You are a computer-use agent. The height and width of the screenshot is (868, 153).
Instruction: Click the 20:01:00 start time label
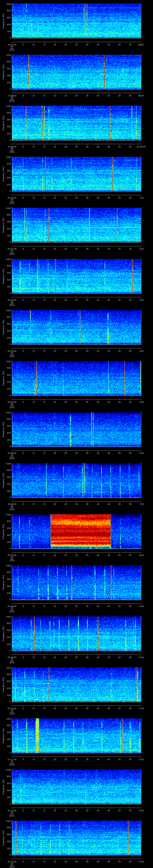12,249
